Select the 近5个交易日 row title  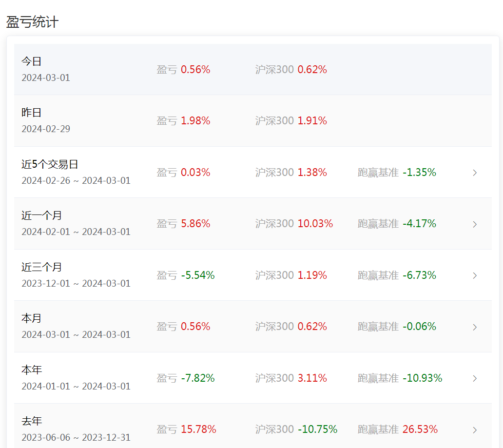(x=50, y=164)
